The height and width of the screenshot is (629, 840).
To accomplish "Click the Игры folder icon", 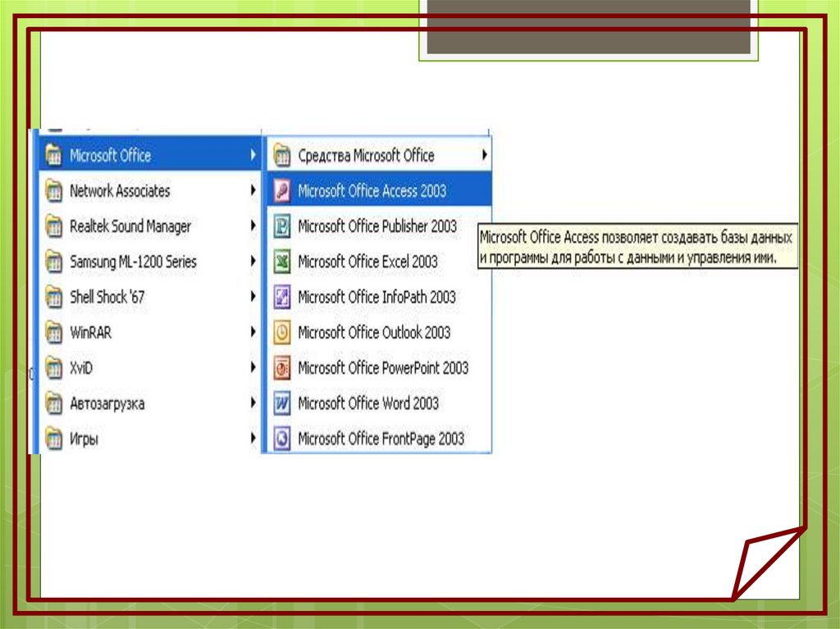I will (53, 438).
